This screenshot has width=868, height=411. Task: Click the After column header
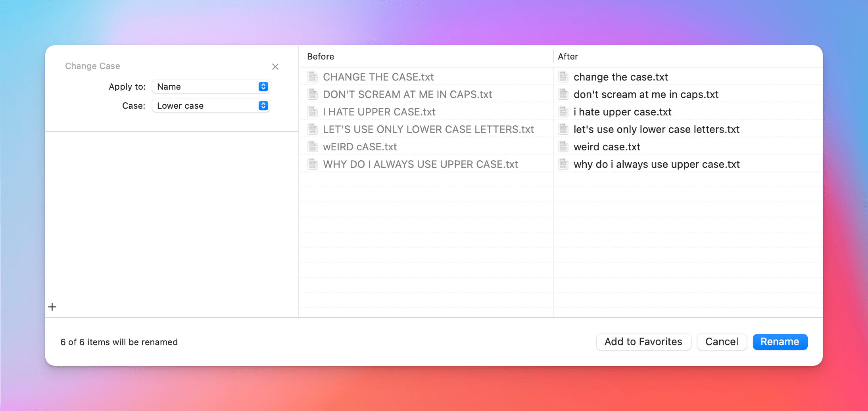[x=567, y=56]
